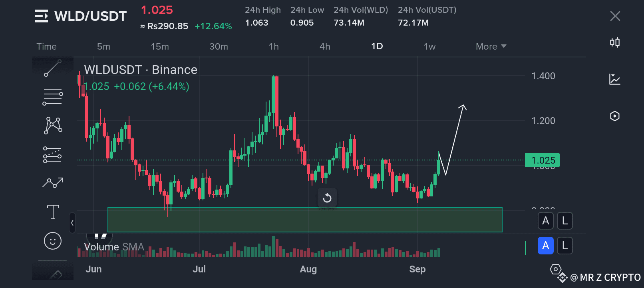Click the Jul date axis label
This screenshot has width=644, height=288.
tap(199, 269)
